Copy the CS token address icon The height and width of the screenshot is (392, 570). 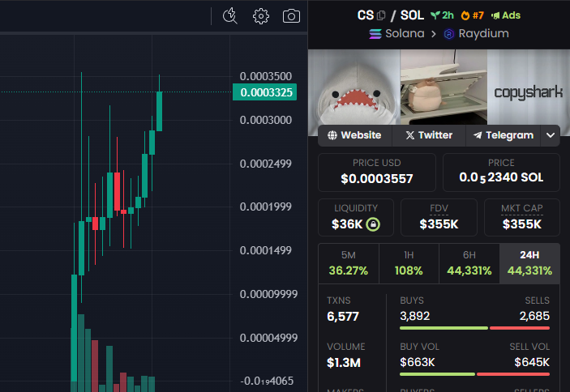point(381,15)
